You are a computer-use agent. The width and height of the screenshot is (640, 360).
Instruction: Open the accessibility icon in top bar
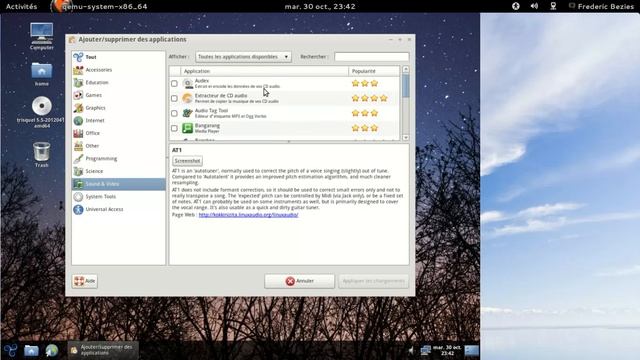[x=516, y=6]
